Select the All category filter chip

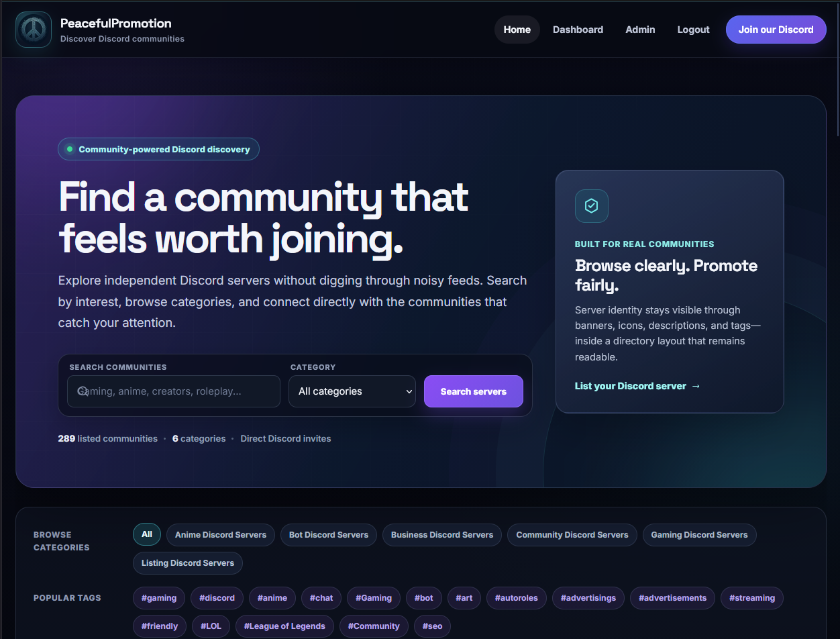click(x=147, y=534)
